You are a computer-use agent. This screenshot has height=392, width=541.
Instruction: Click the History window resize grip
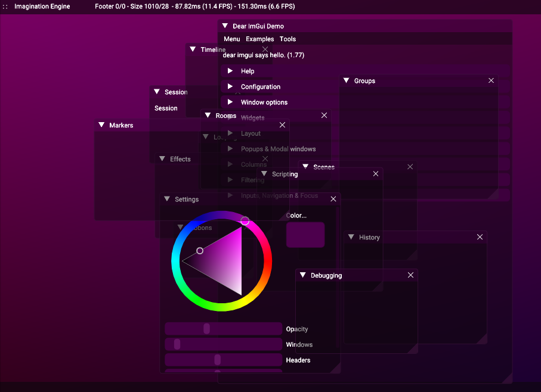(x=483, y=340)
